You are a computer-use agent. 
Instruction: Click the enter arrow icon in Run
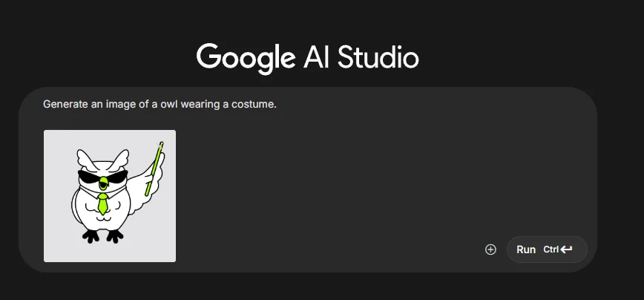566,250
